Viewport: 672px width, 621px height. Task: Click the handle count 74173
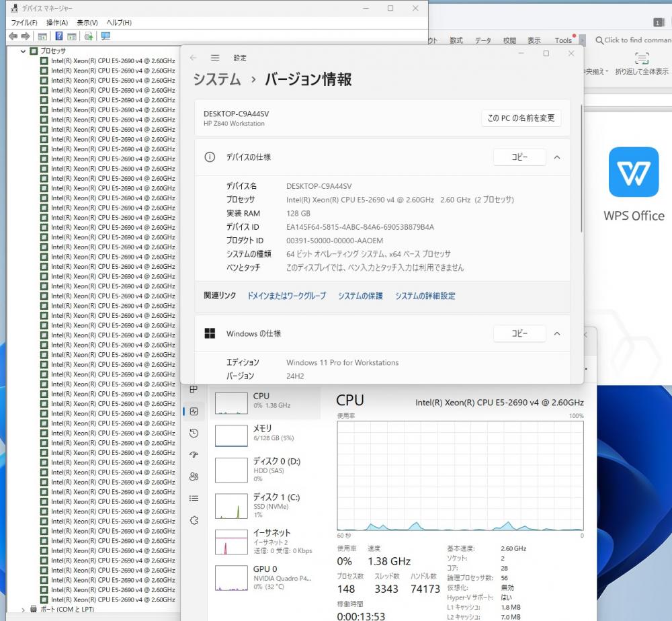coord(425,589)
